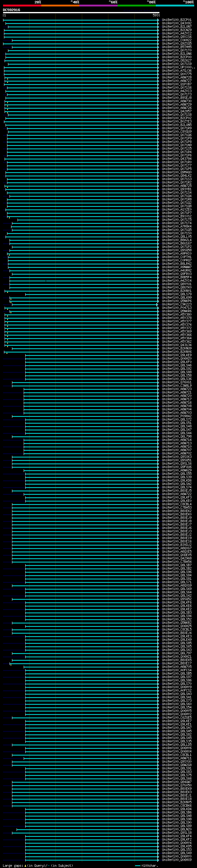The height and width of the screenshot is (868, 197).
Task: Open hit UniRef100_Q8GTK0
Action: point(176,287)
